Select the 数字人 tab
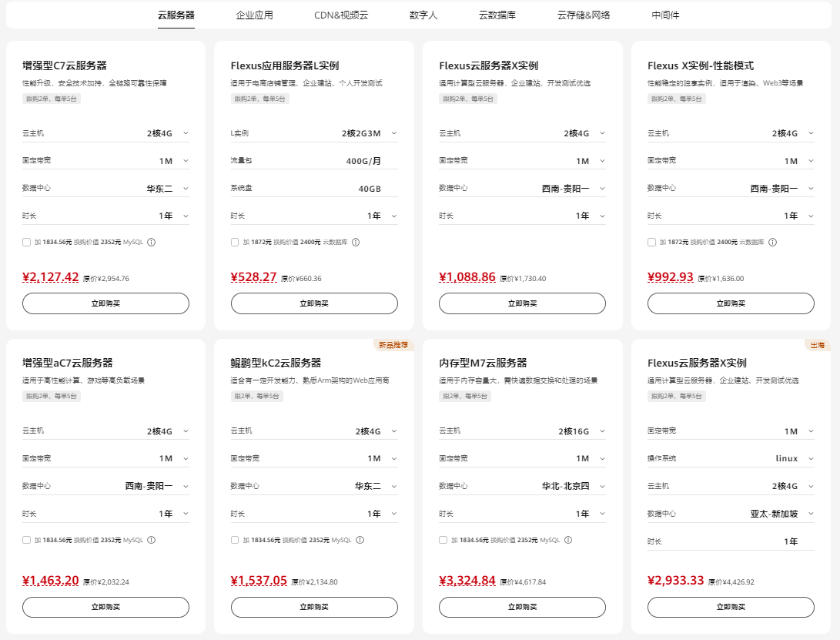This screenshot has height=640, width=840. click(x=423, y=15)
